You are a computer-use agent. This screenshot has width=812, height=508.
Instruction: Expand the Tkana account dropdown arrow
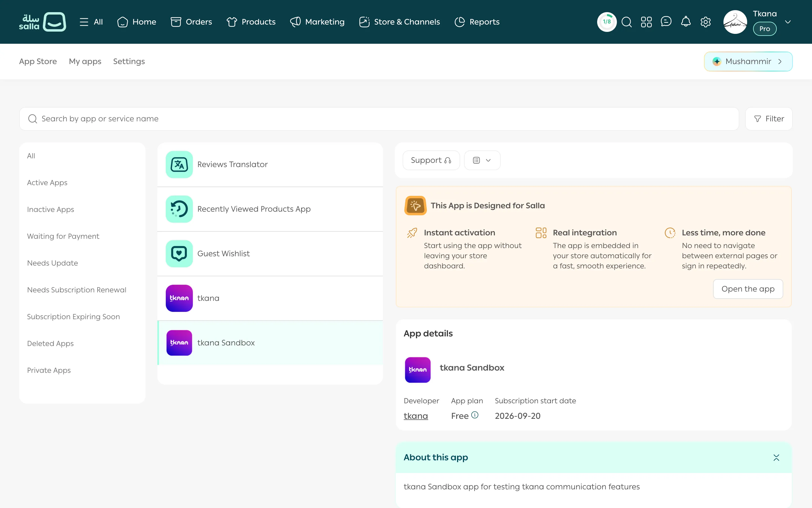click(x=788, y=22)
